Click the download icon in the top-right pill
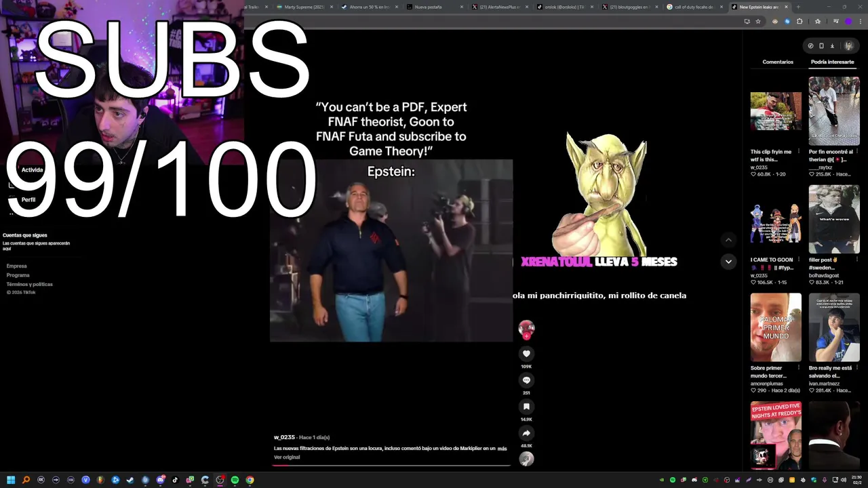The image size is (868, 488). click(x=832, y=46)
